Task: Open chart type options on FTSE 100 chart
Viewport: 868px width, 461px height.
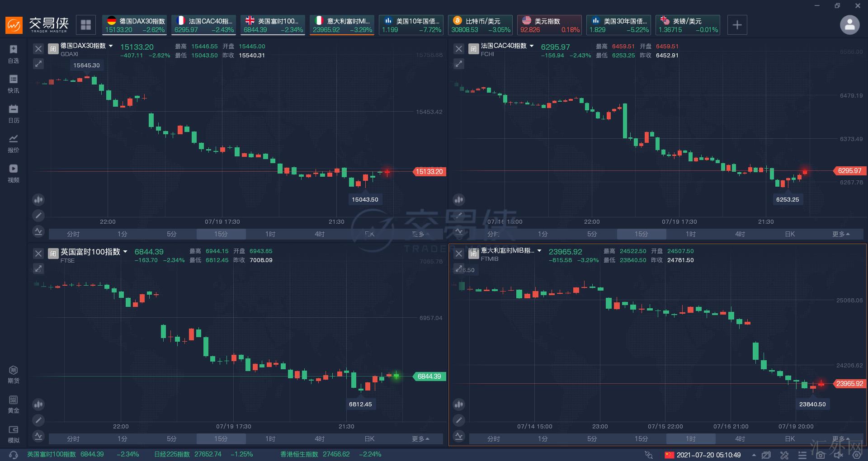Action: pos(38,404)
